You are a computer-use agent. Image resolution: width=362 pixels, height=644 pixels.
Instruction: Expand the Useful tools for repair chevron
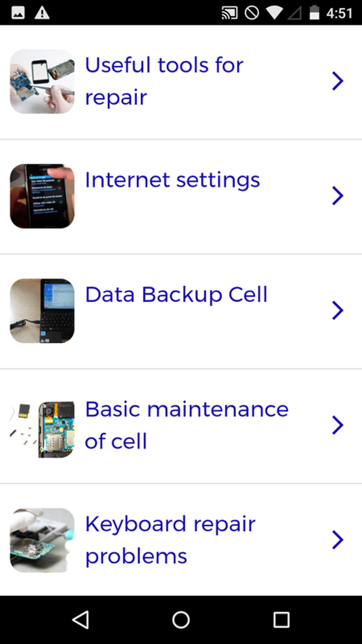(x=338, y=81)
